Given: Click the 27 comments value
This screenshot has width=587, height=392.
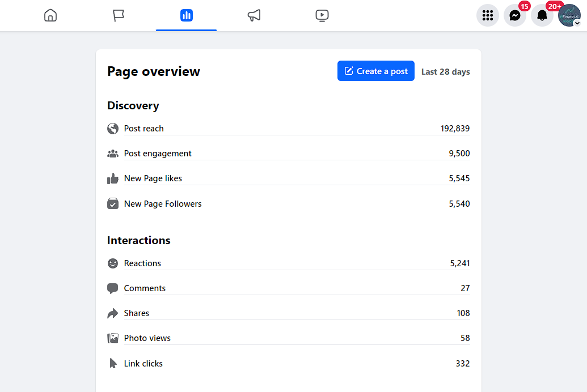Looking at the screenshot, I should tap(465, 288).
